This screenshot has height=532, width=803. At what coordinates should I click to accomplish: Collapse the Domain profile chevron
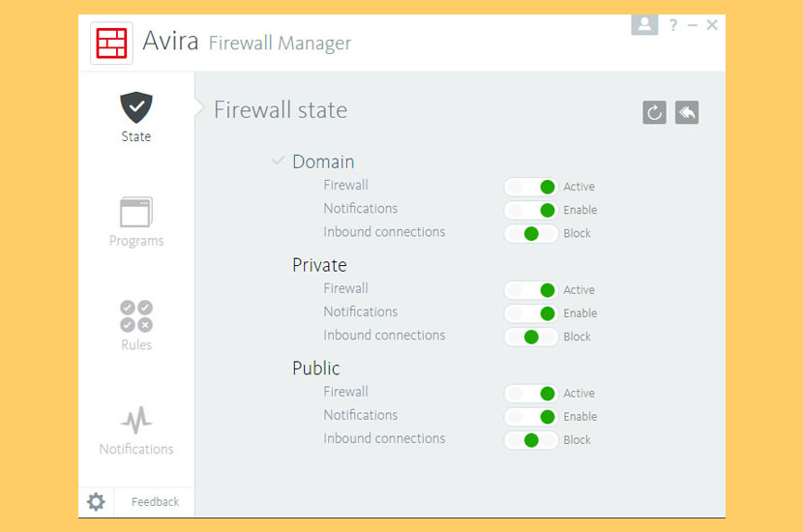click(x=279, y=162)
